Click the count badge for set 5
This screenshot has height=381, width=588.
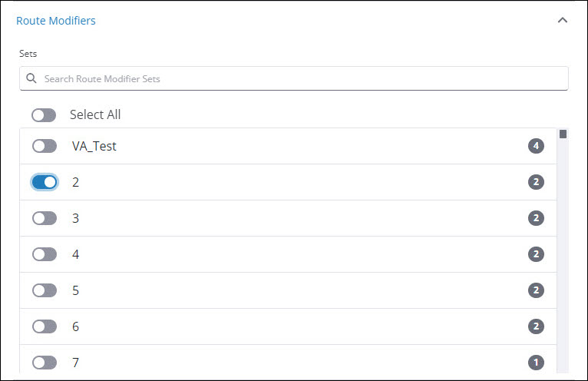coord(536,290)
